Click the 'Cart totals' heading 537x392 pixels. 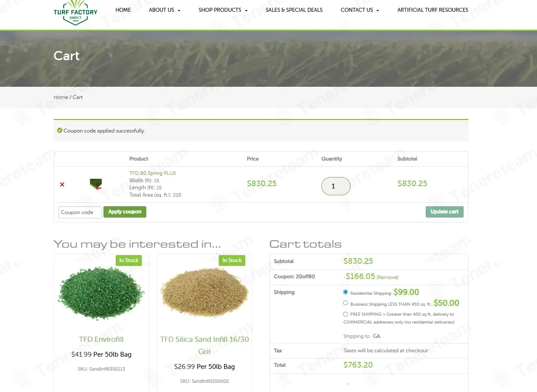pyautogui.click(x=305, y=244)
